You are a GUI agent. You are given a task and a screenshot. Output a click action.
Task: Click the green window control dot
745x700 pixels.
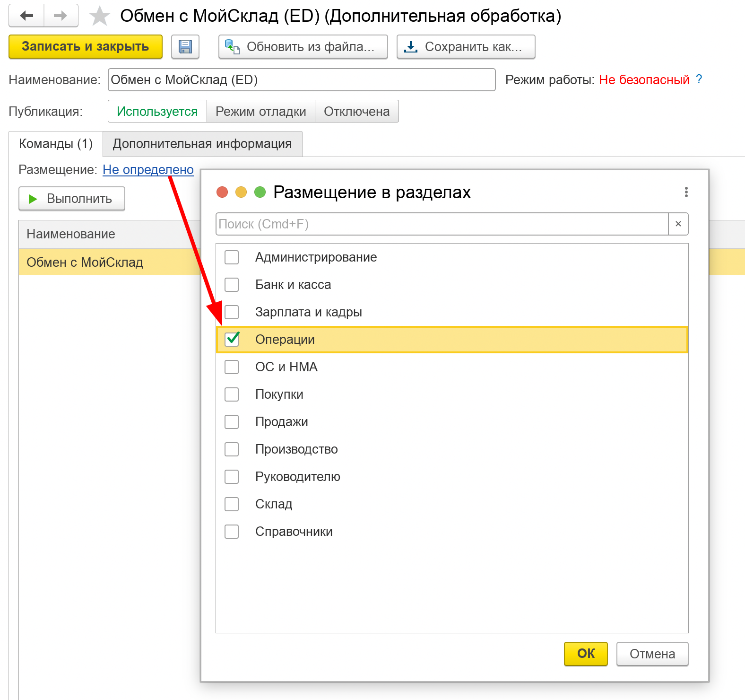point(260,192)
